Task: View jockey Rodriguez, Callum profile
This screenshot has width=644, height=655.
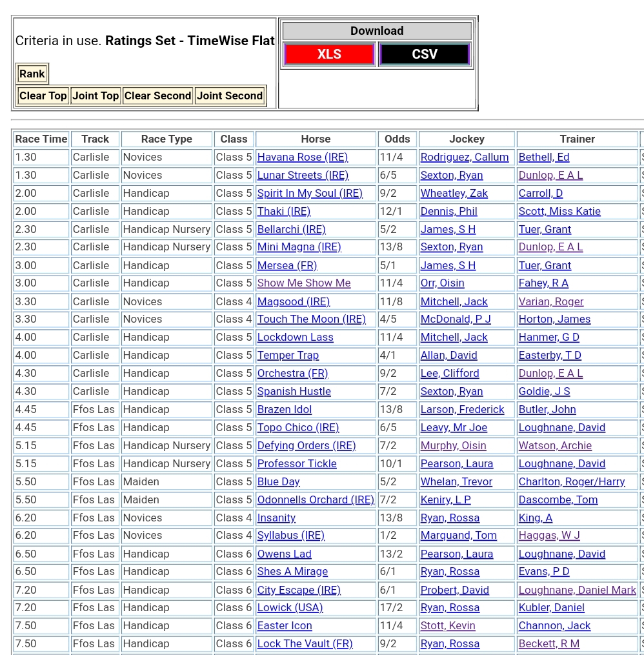Action: point(464,157)
